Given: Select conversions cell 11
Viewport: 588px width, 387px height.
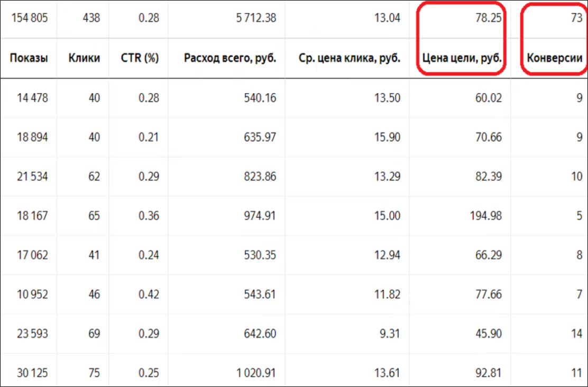Looking at the screenshot, I should (576, 373).
